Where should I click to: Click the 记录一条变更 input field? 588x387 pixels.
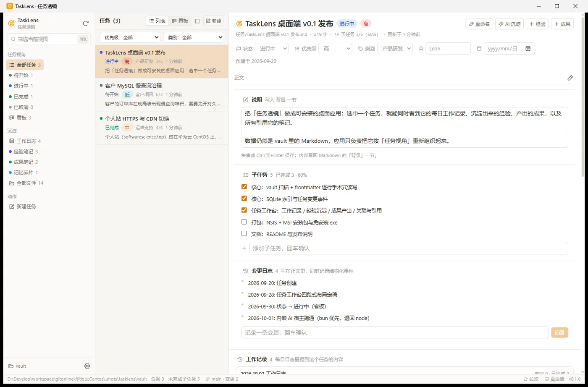click(x=395, y=332)
